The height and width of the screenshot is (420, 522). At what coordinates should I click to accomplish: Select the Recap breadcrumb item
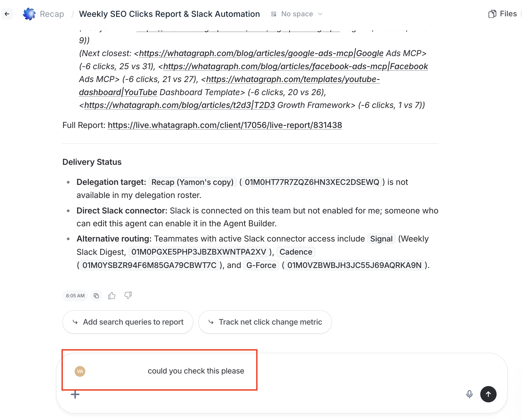tap(52, 14)
